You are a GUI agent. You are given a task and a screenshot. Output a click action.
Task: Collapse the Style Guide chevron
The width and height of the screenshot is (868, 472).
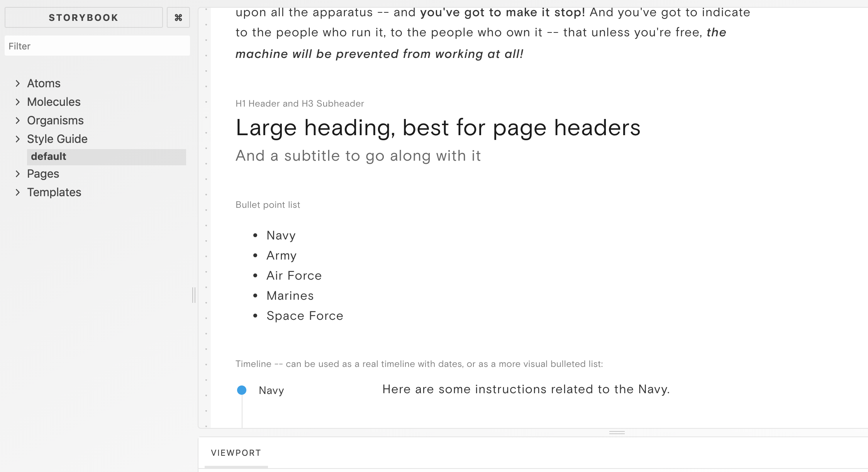[x=17, y=139]
